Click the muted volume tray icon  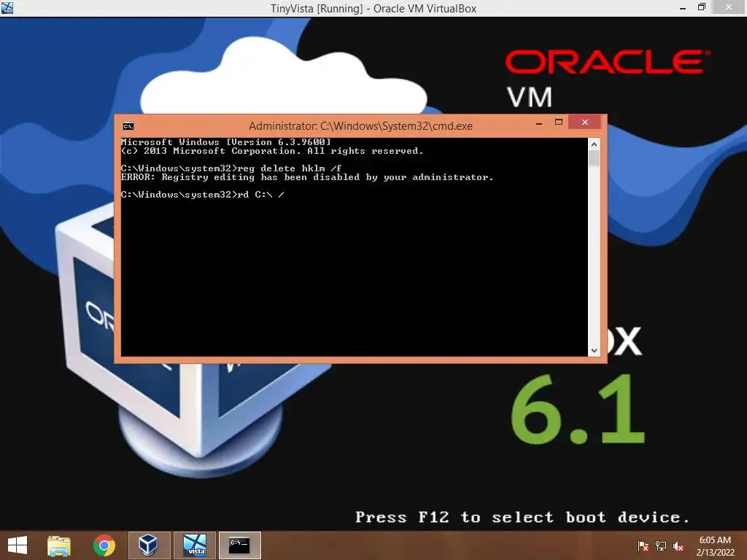tap(678, 546)
